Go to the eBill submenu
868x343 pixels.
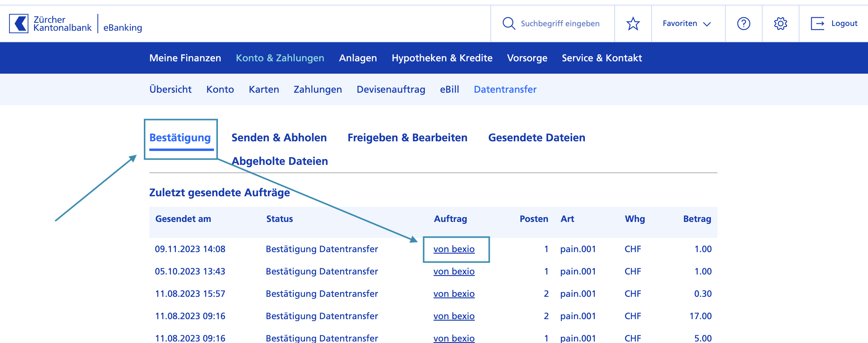click(x=449, y=89)
